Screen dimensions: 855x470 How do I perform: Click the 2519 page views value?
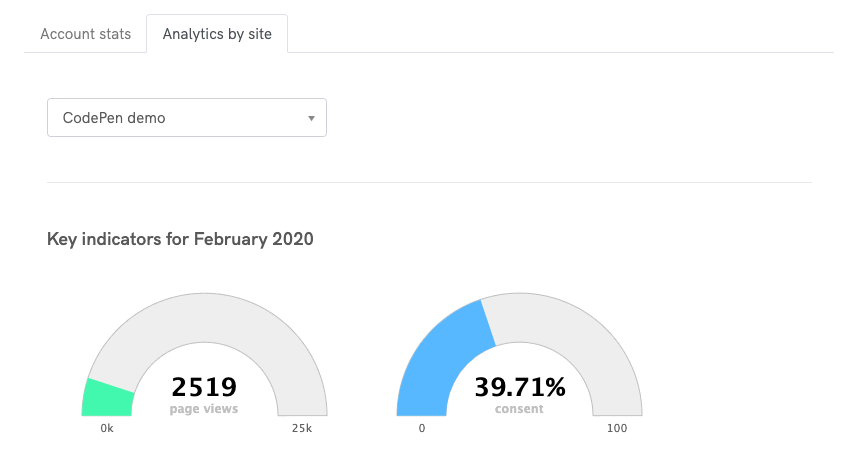[x=204, y=387]
